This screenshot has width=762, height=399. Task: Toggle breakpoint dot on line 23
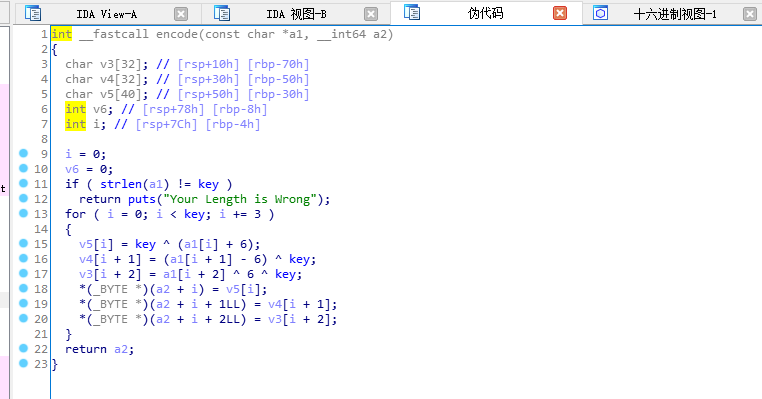click(x=23, y=363)
